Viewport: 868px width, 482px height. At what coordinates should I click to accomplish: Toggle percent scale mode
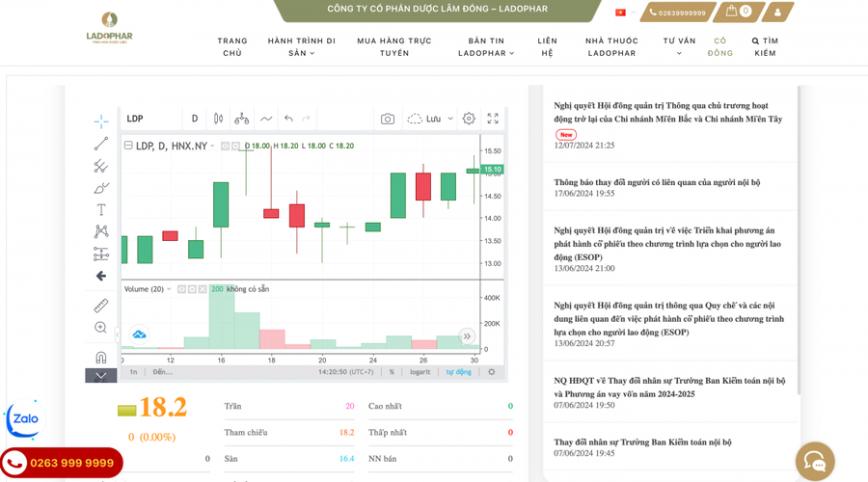click(x=392, y=372)
